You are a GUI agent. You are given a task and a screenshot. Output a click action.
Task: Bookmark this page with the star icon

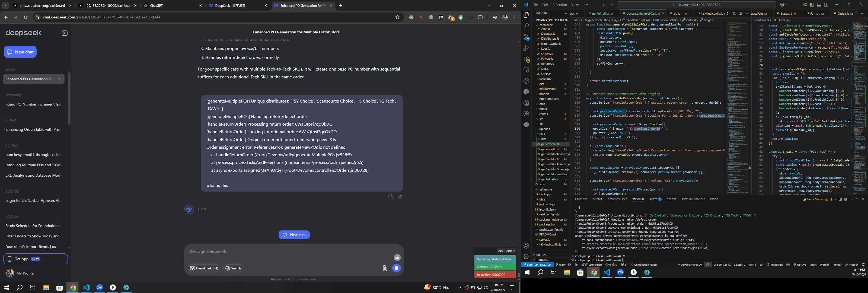tap(397, 17)
